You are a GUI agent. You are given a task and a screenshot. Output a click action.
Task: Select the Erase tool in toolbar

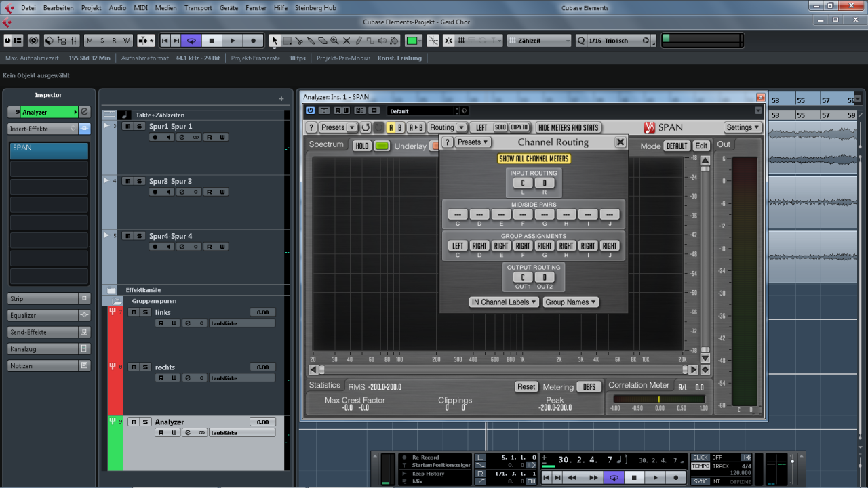323,41
